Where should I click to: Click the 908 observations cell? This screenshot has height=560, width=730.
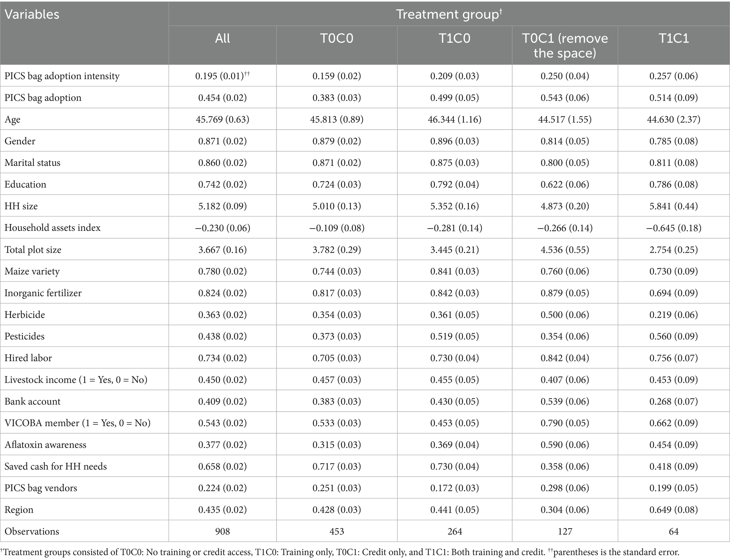coord(222,531)
